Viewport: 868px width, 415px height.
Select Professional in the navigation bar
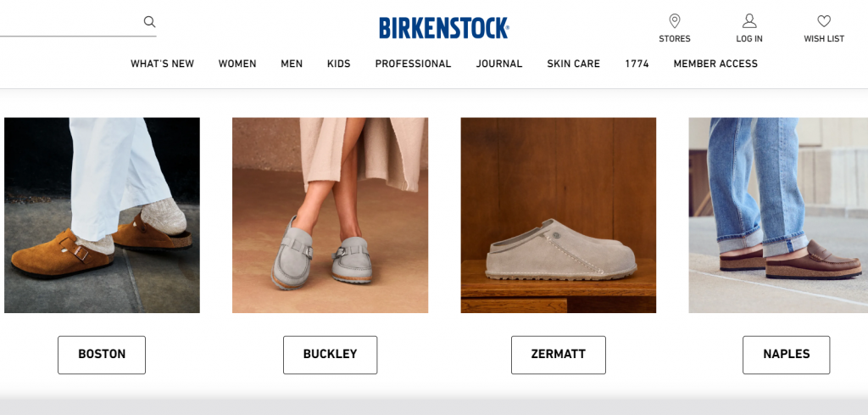tap(413, 64)
